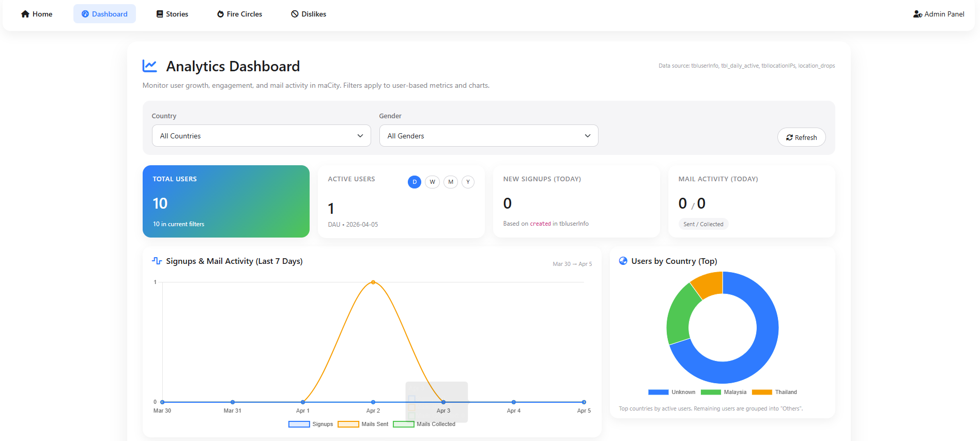This screenshot has width=980, height=441.
Task: Switch active users to yearly (Y)
Action: (468, 182)
